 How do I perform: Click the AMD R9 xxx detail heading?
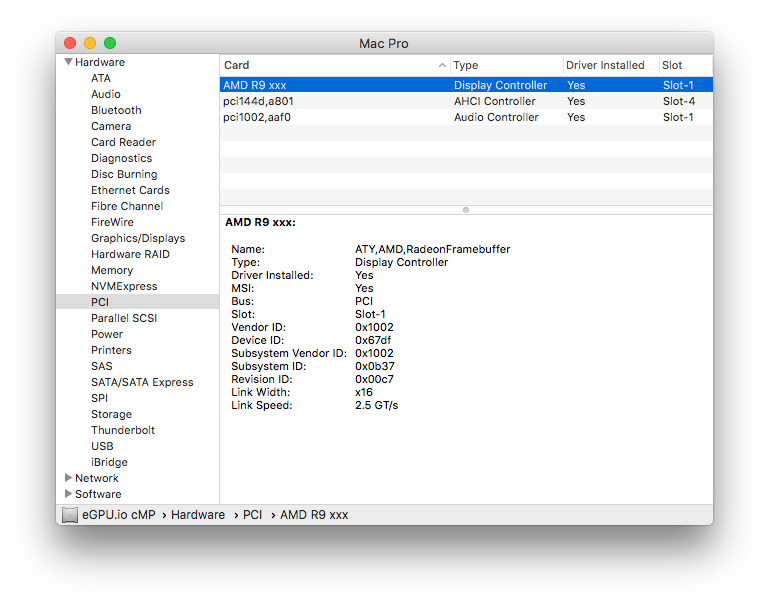point(260,223)
